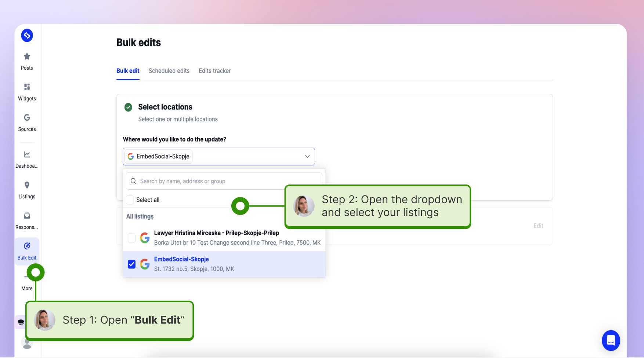Click 'Select one or multiple locations' text
This screenshot has height=358, width=644.
pos(178,119)
